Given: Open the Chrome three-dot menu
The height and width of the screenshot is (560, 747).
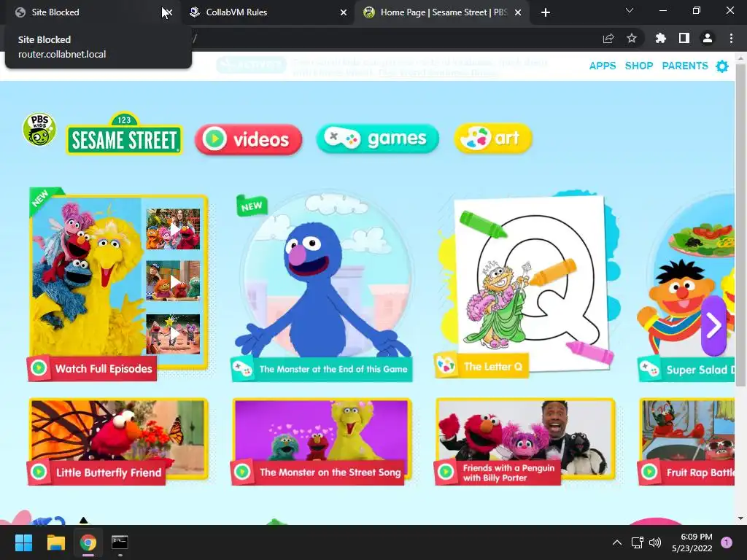Looking at the screenshot, I should coord(731,39).
